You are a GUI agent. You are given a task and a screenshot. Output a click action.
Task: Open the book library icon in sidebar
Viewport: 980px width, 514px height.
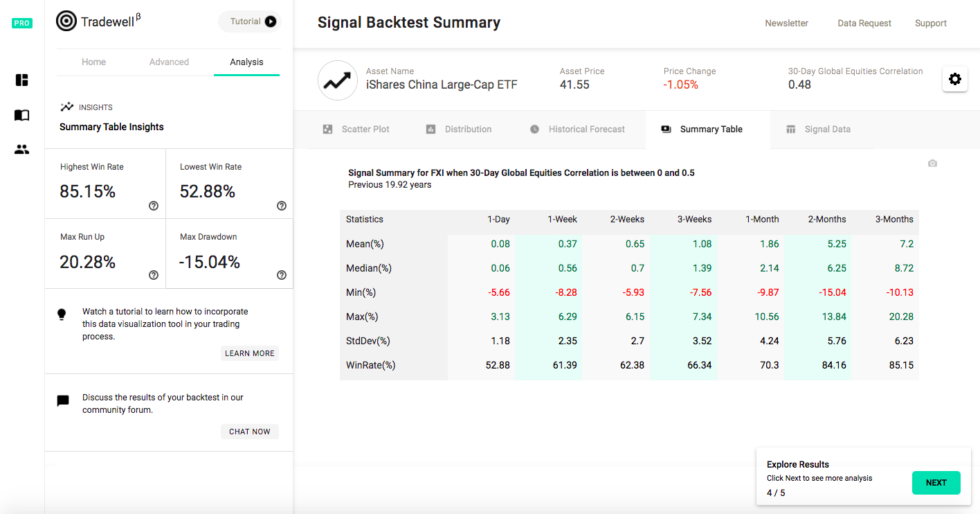click(x=22, y=115)
